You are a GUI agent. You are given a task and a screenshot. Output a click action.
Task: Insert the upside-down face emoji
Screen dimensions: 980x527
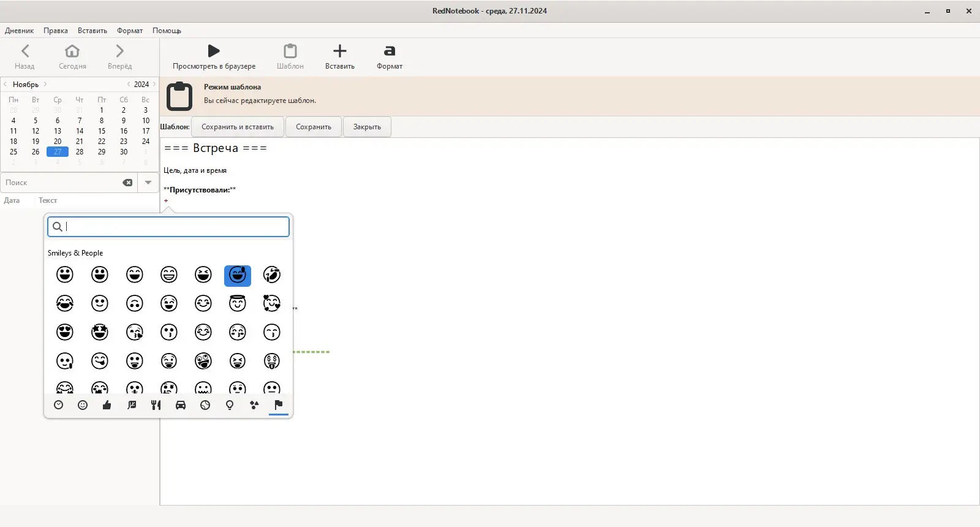tap(134, 303)
